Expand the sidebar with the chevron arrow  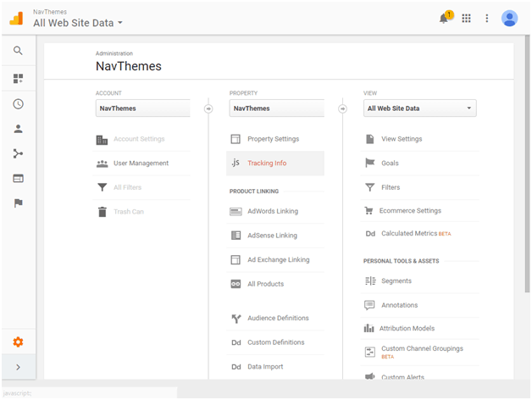pyautogui.click(x=19, y=367)
